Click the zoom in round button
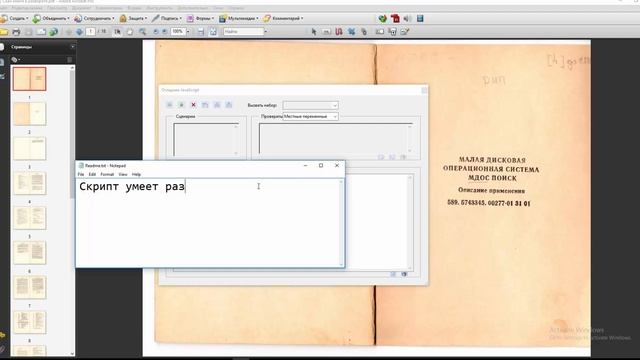 point(164,32)
